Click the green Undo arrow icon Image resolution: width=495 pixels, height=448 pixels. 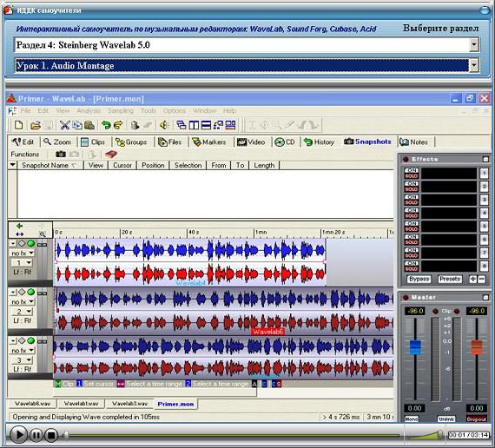click(x=106, y=125)
